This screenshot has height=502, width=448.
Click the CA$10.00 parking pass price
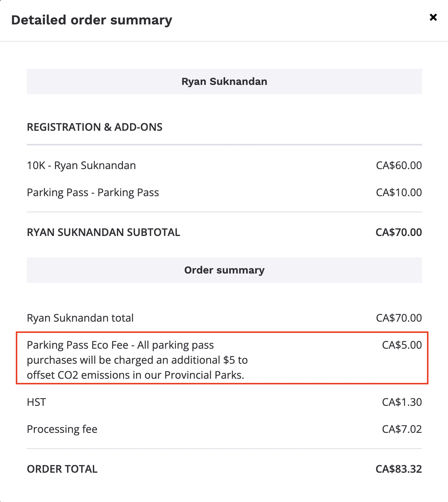[x=399, y=192]
